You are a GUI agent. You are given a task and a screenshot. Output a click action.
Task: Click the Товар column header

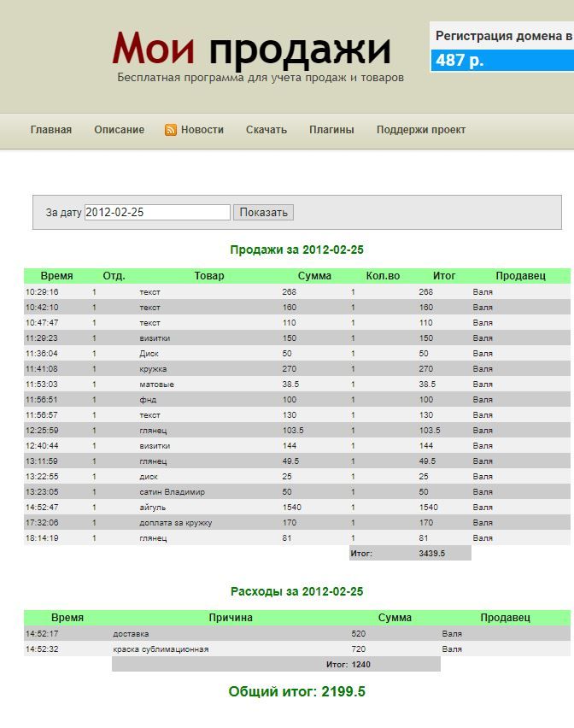coord(209,276)
